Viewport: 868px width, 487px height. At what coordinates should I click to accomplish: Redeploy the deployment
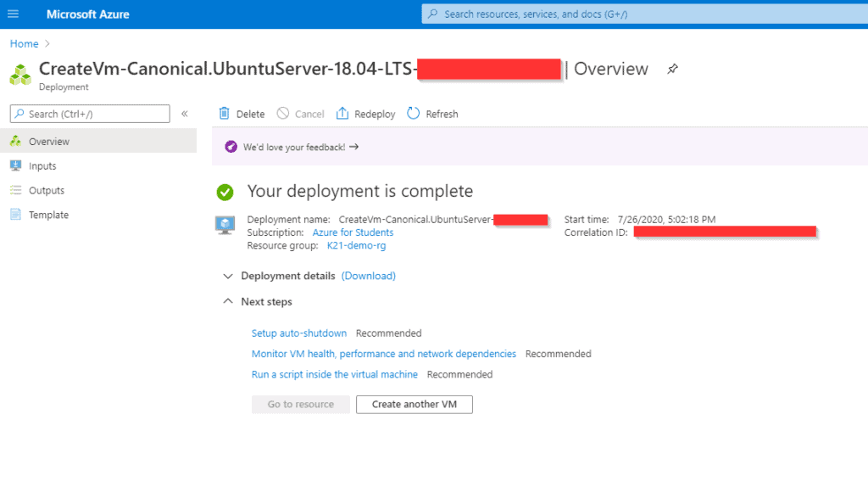(x=366, y=114)
